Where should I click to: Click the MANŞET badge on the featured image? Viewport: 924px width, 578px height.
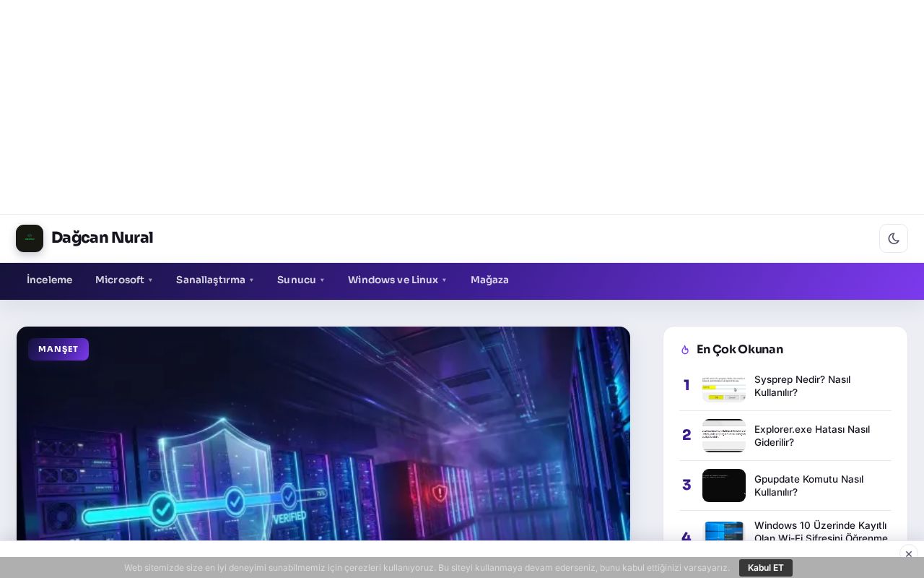[58, 349]
